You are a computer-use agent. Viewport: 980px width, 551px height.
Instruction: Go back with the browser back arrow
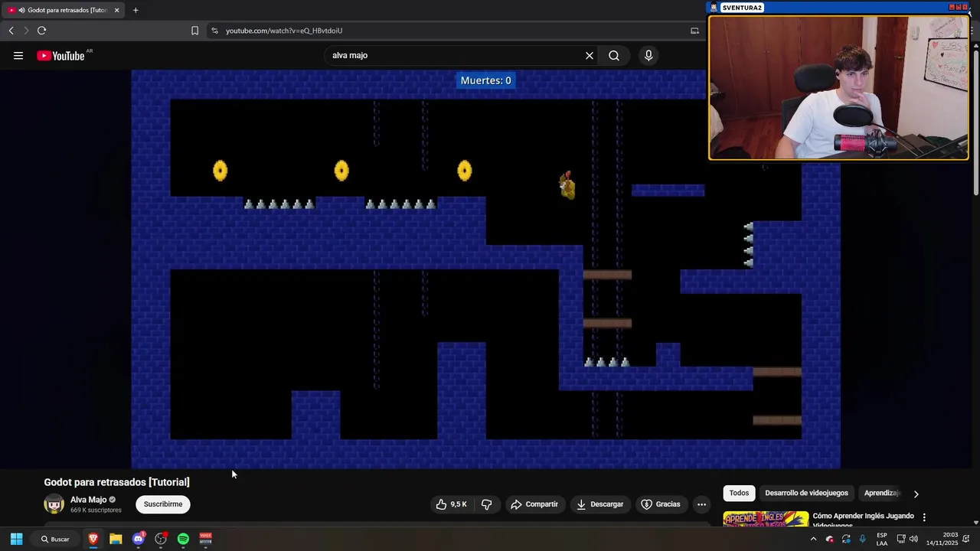click(11, 31)
